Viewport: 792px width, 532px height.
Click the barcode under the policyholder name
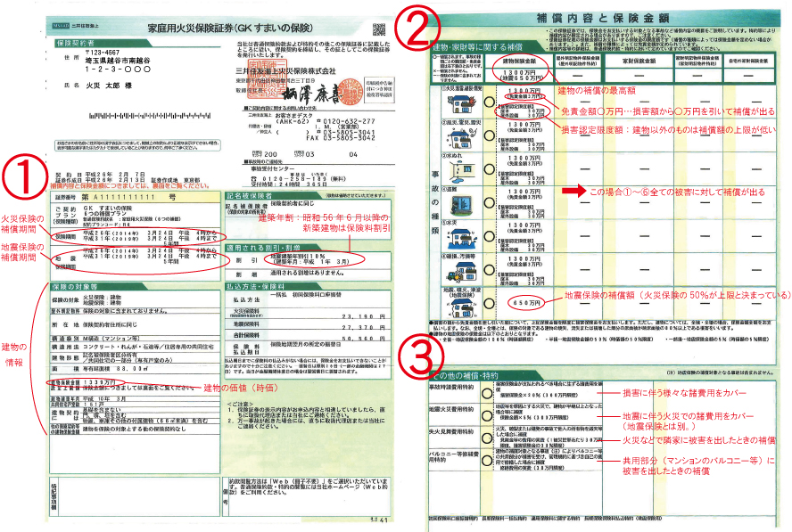tap(150, 116)
